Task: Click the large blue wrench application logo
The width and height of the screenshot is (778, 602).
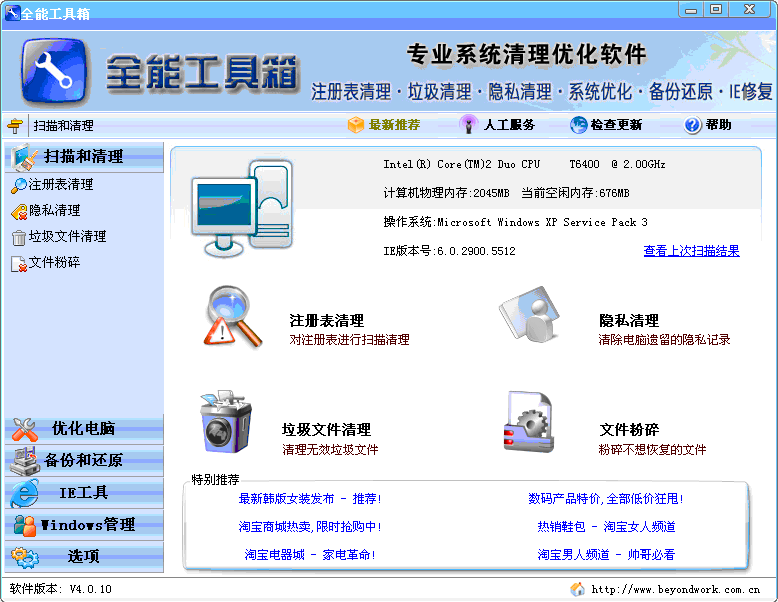Action: [x=55, y=71]
